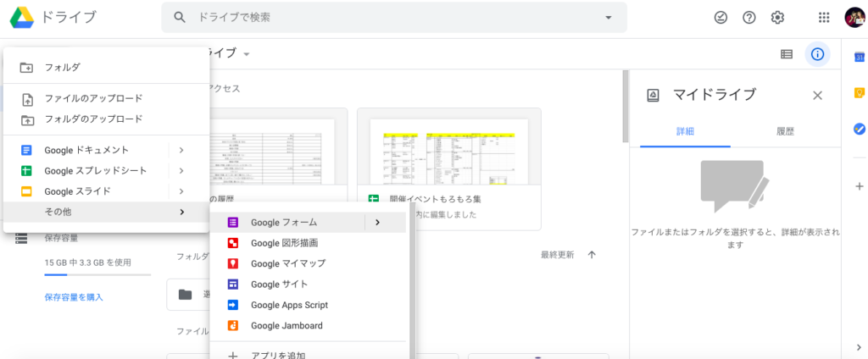Open マイドライブ breadcrumb dropdown arrow
Screen dimensions: 868x359
[247, 54]
